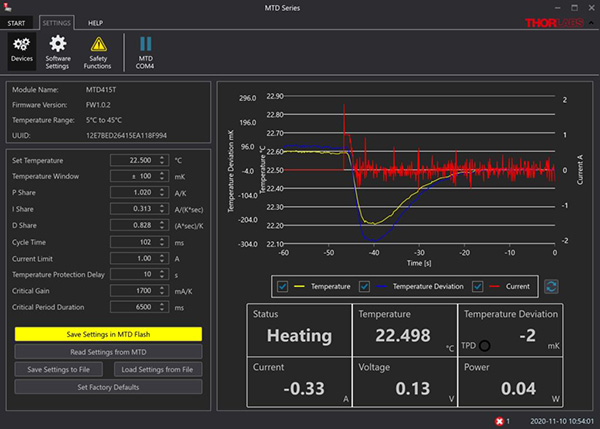Refresh the chart with the reload icon
Image resolution: width=600 pixels, height=429 pixels.
click(551, 286)
